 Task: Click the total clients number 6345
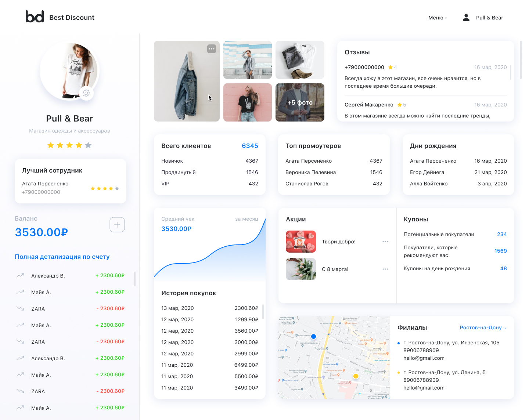250,146
